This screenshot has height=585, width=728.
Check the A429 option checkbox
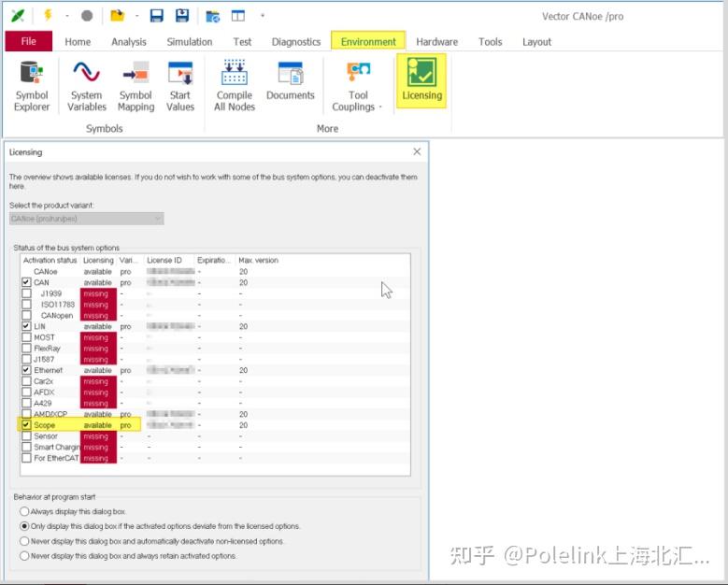click(x=26, y=403)
